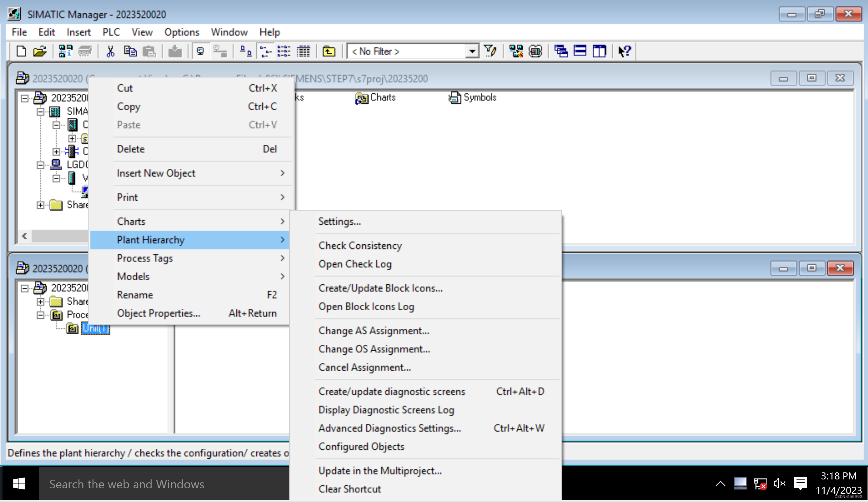
Task: Activate the What's This help cursor
Action: tap(624, 51)
